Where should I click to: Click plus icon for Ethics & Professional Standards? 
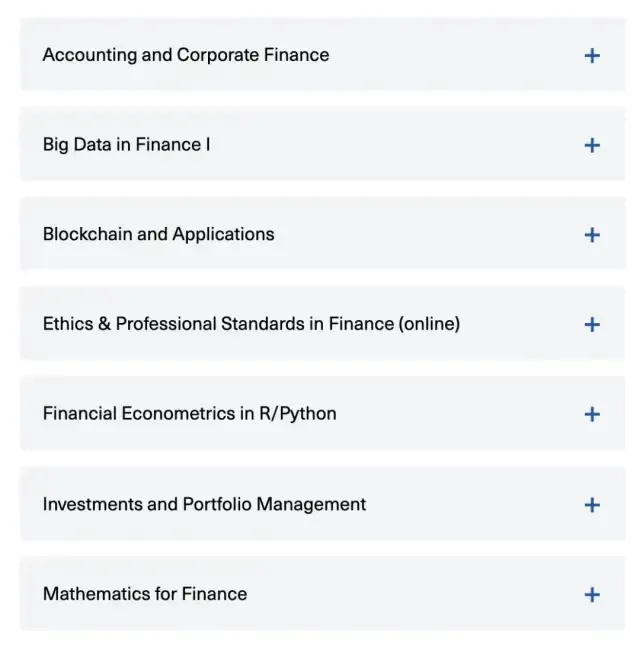click(x=592, y=324)
